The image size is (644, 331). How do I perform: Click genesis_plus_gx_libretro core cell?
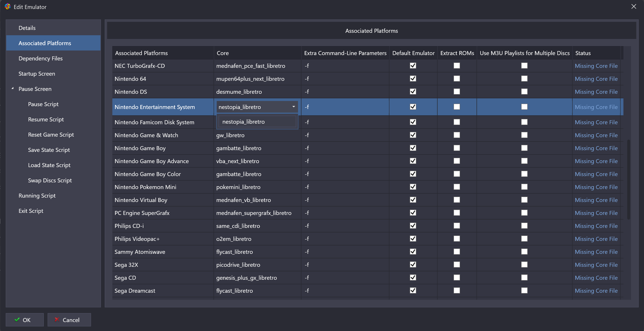(x=257, y=278)
